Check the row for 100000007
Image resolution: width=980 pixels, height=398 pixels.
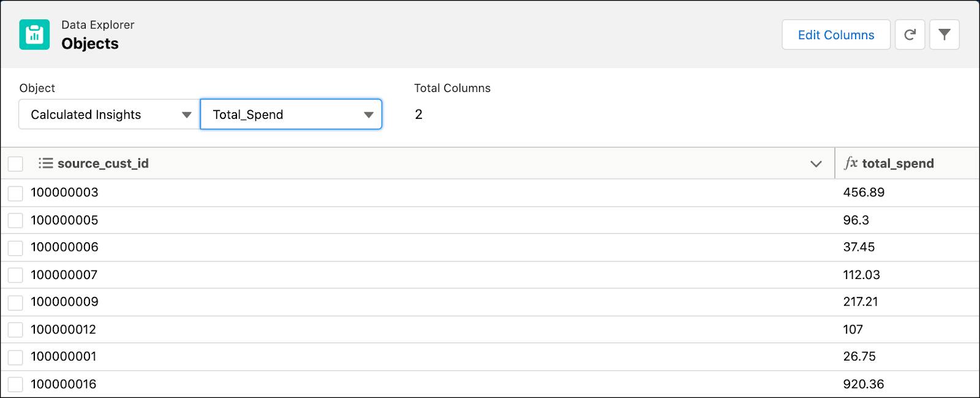[x=15, y=275]
